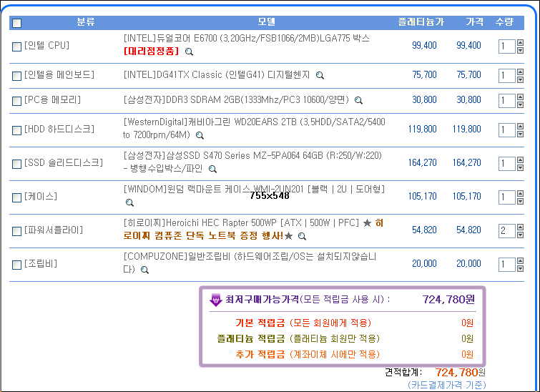Click quantity input field for memory row

(x=506, y=101)
